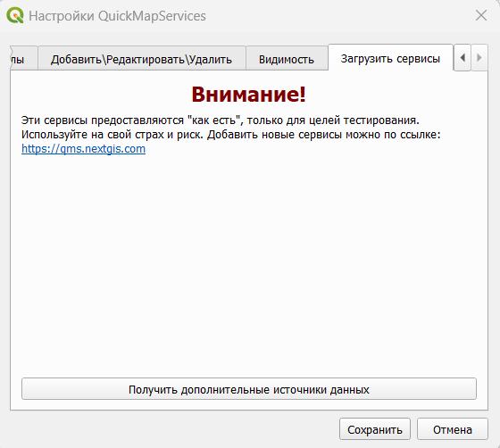
Task: Open the https://qms.nextgis.com link
Action: (x=84, y=149)
